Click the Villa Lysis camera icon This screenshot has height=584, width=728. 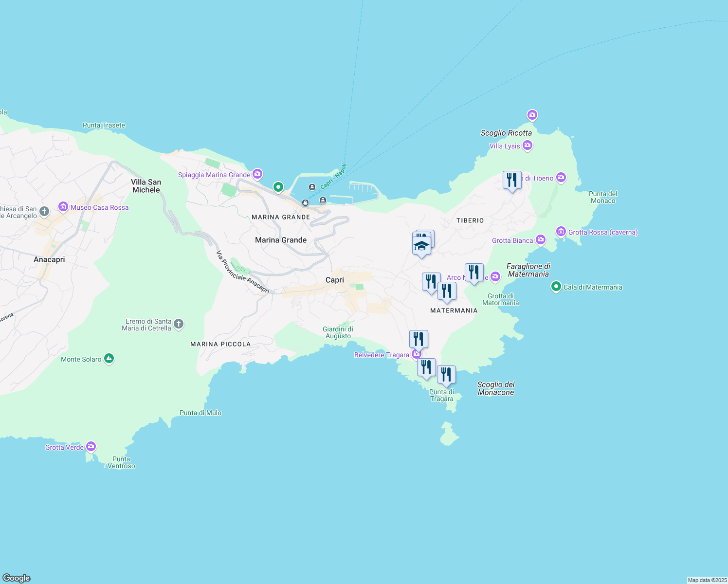(x=528, y=146)
